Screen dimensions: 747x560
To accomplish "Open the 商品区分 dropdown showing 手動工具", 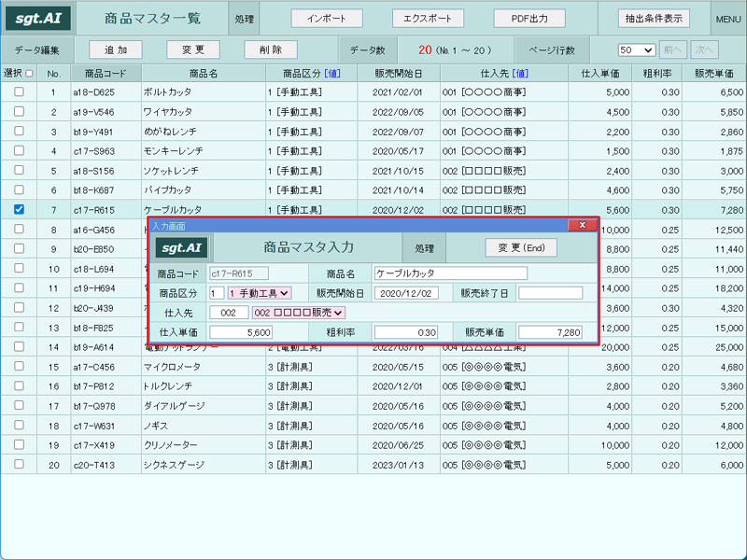I will click(260, 293).
